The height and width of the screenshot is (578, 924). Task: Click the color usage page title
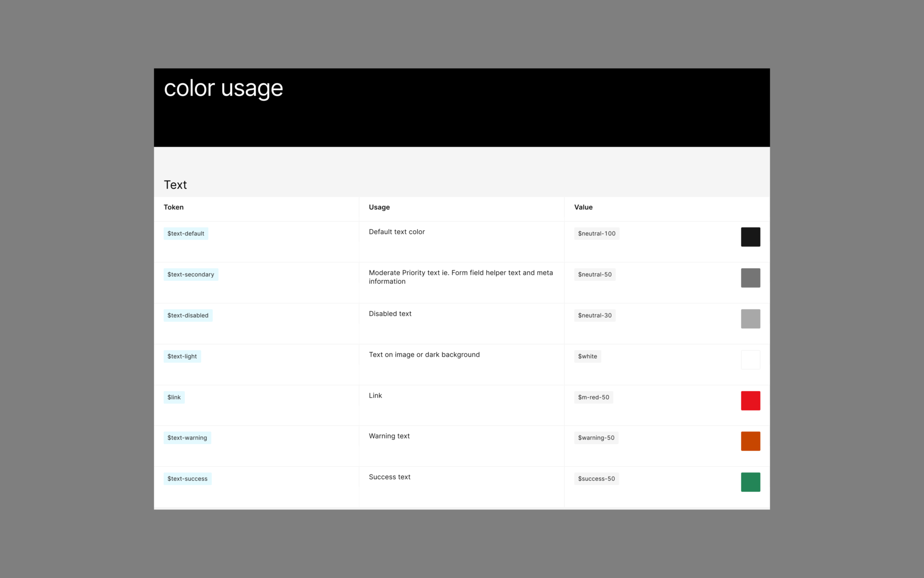(x=223, y=88)
